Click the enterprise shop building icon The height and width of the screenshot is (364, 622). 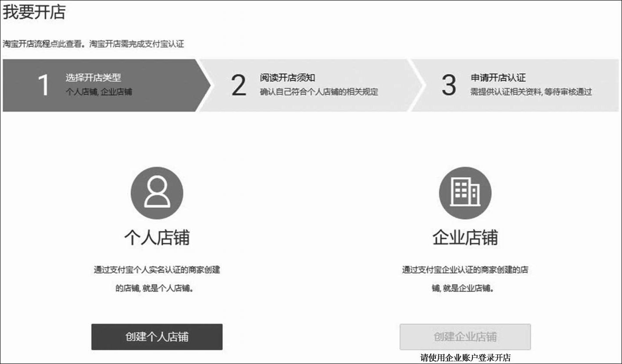pyautogui.click(x=465, y=193)
